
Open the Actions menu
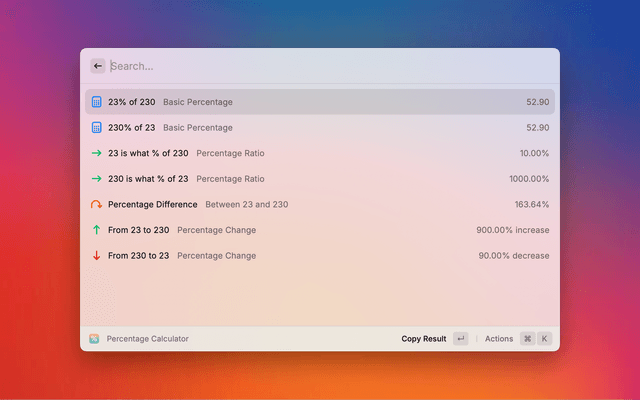(499, 339)
